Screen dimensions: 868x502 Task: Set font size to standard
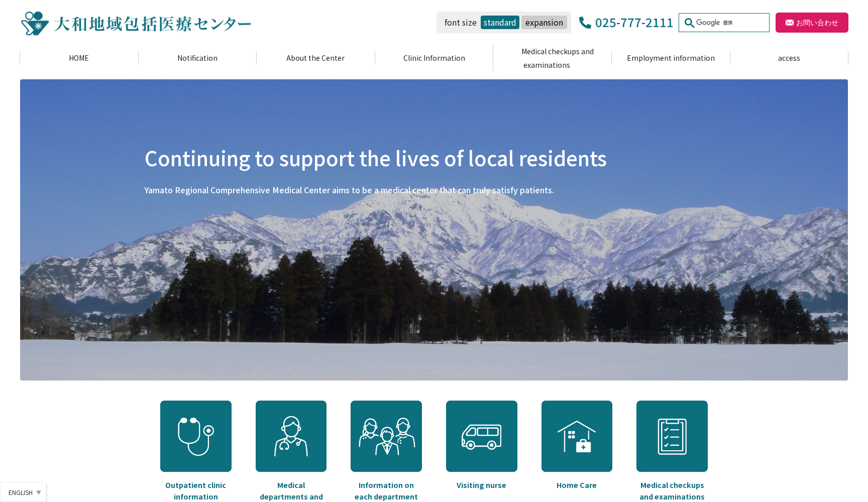[499, 23]
